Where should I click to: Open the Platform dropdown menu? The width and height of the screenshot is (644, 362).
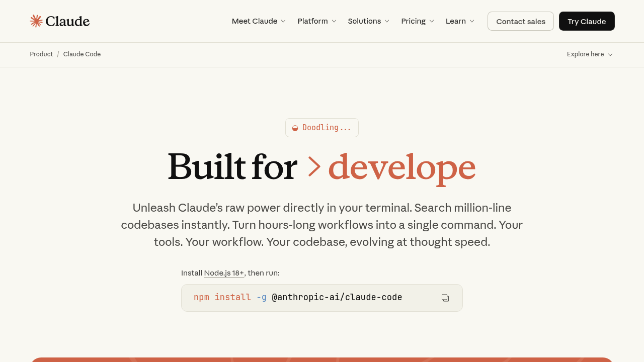click(x=316, y=21)
